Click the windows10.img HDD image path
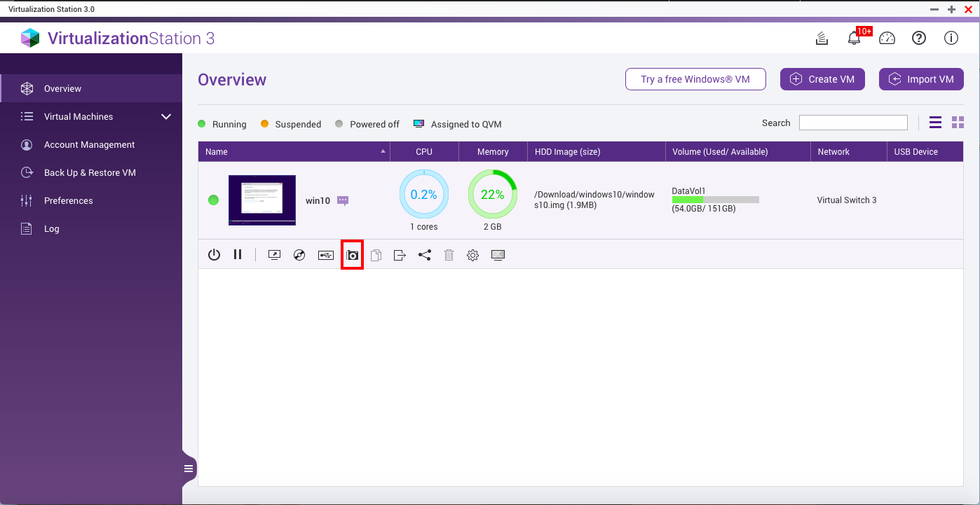980x505 pixels. tap(594, 200)
